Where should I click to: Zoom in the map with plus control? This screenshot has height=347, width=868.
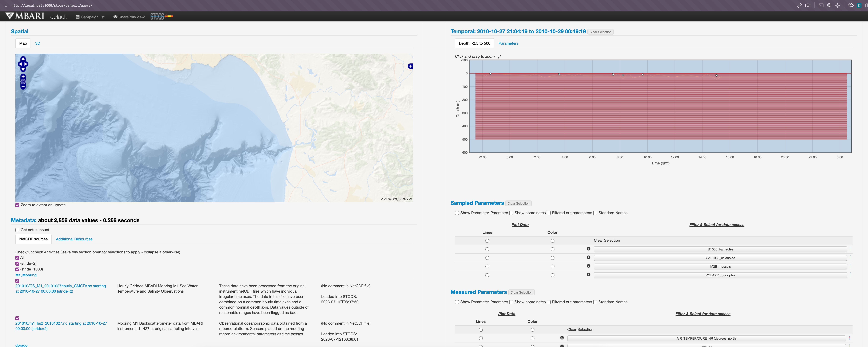click(23, 77)
